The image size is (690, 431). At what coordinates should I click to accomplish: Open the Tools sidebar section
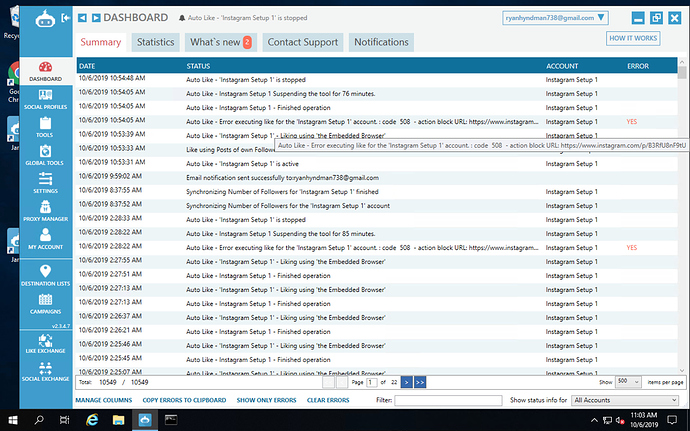pyautogui.click(x=45, y=127)
